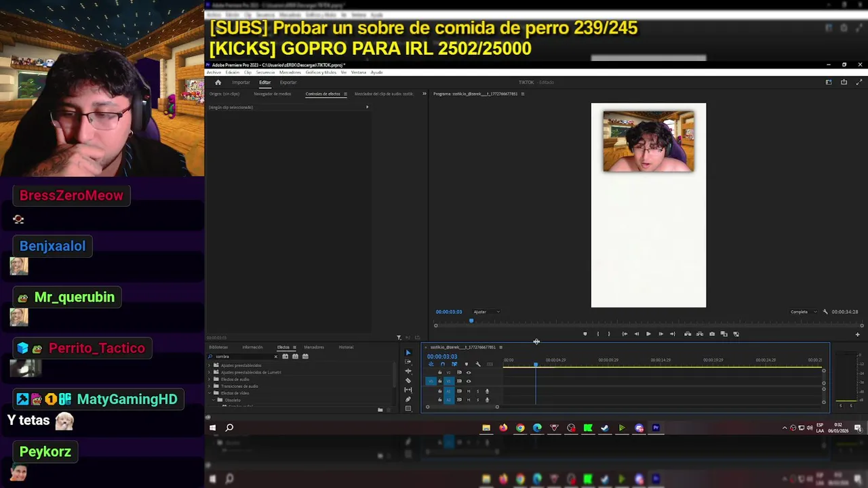The image size is (868, 488).
Task: Go to the Premiere Home screen icon
Action: (218, 83)
